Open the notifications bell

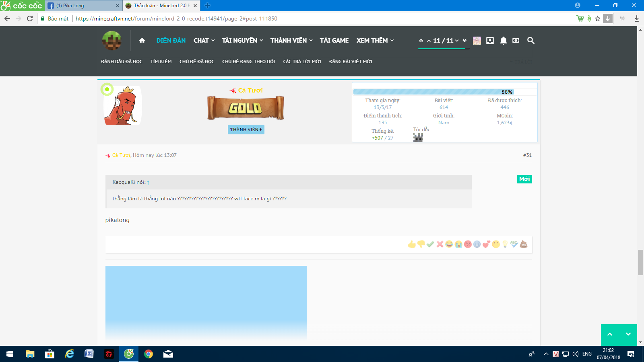(x=503, y=41)
